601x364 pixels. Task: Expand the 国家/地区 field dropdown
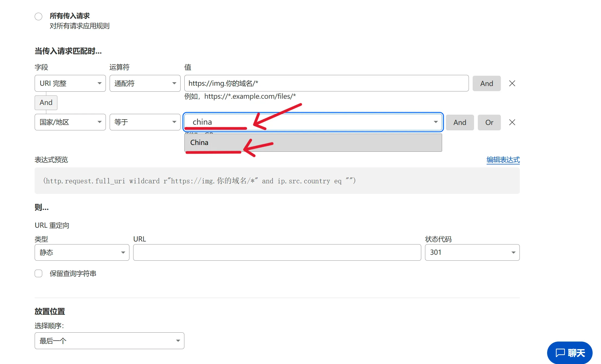pos(70,122)
